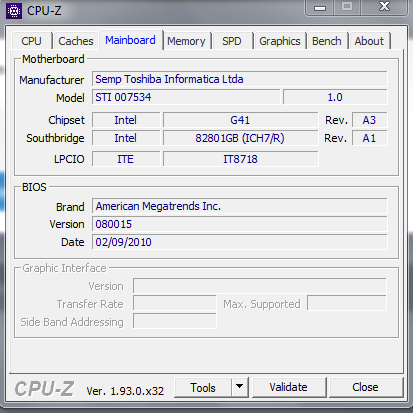Switch to the CPU tab
Viewport: 413px width, 413px height.
click(32, 41)
